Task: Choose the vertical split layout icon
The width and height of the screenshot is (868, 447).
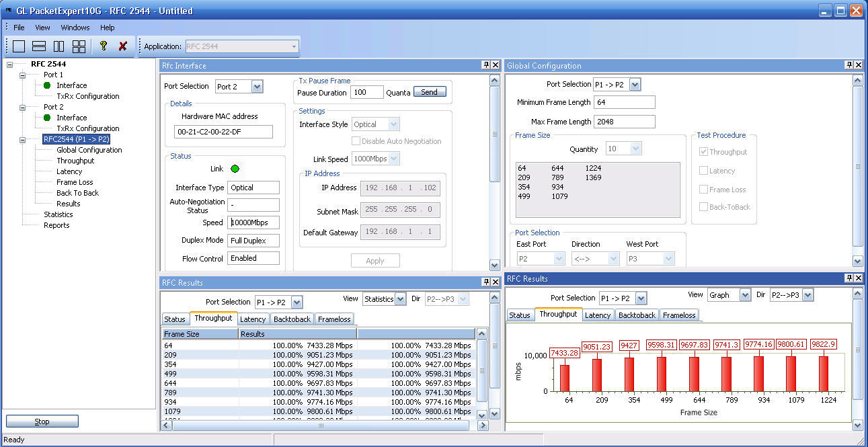Action: [59, 46]
